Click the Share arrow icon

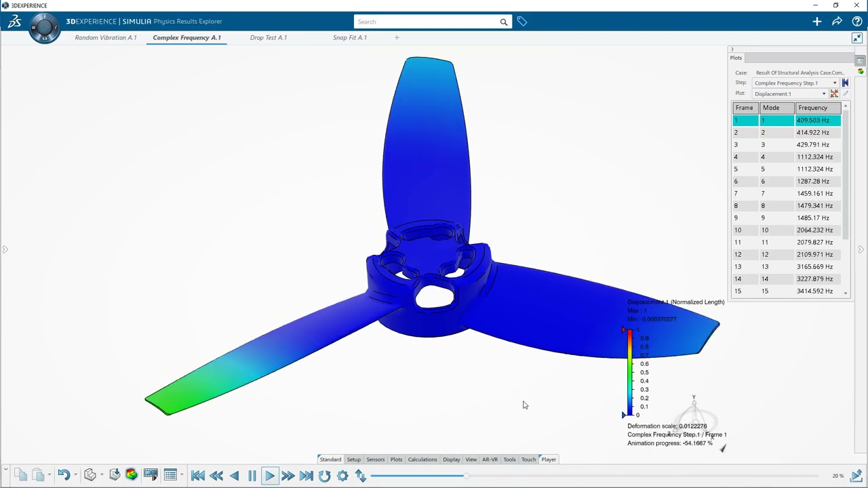click(x=837, y=22)
